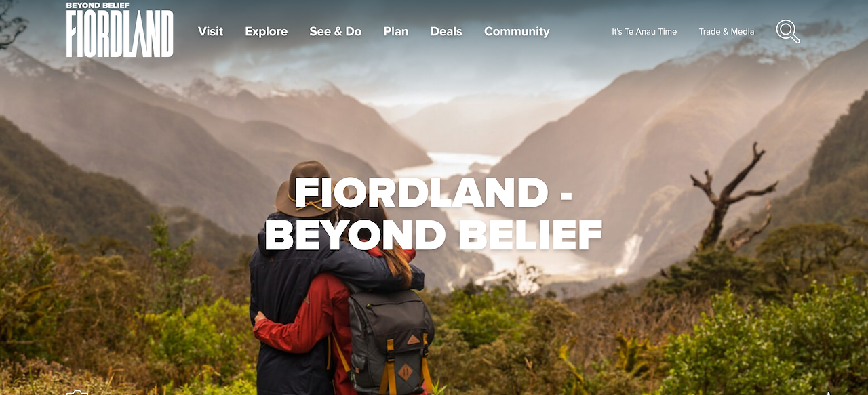868x395 pixels.
Task: Click the Fiordland - Beyond Belief hero heading
Action: (434, 213)
